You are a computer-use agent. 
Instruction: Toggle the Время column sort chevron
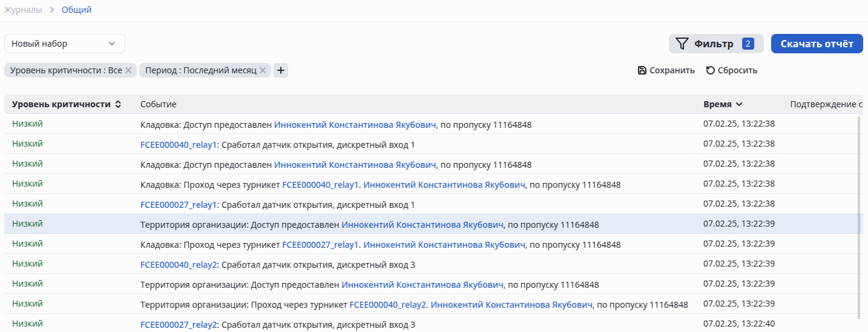739,104
